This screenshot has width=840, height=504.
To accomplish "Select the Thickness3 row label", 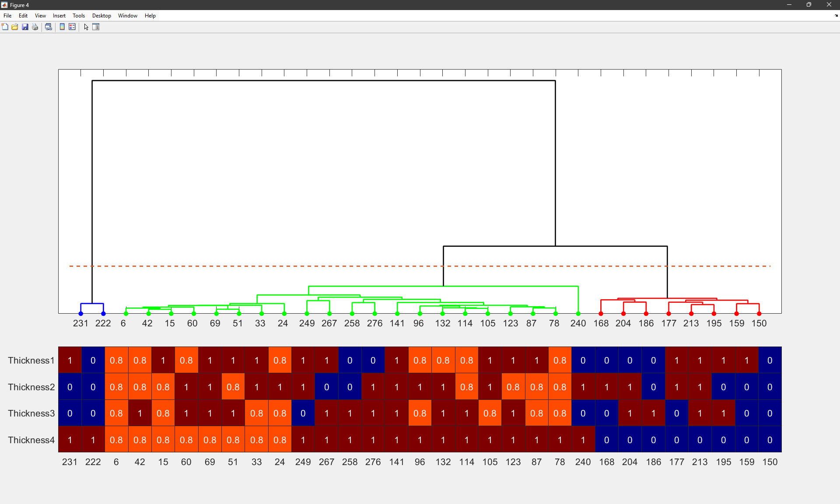I will coord(31,413).
